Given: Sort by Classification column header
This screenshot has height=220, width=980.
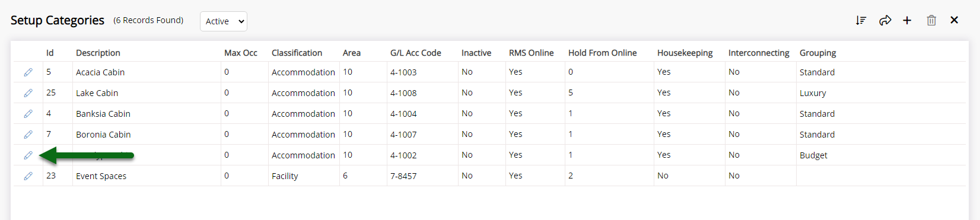Looking at the screenshot, I should 297,53.
